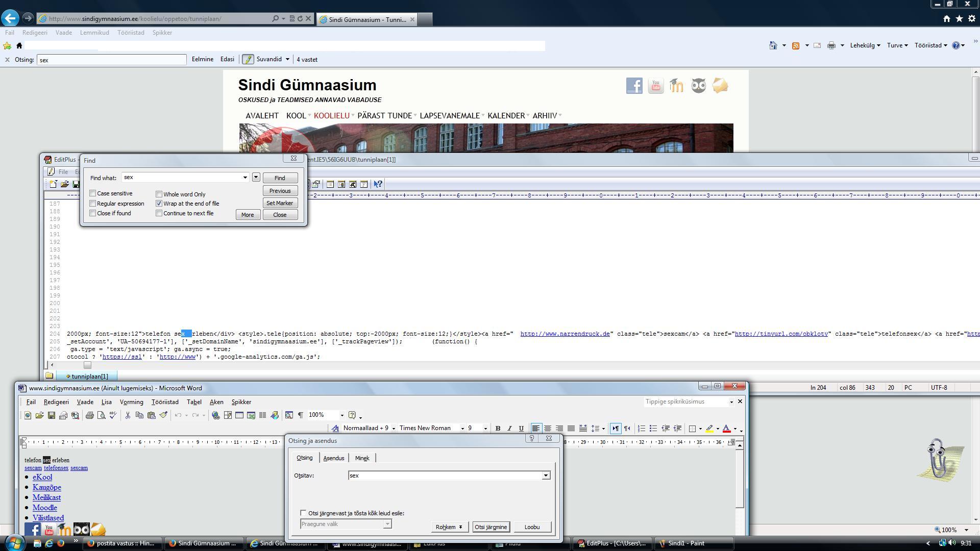The image size is (980, 551).
Task: Open the Lehekülg dropdown in IE toolbar
Action: (x=865, y=45)
